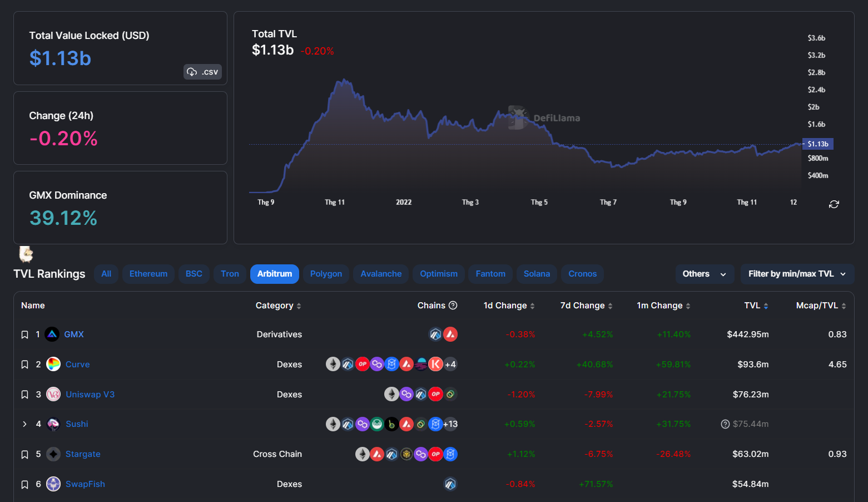Viewport: 868px width, 502px height.
Task: Open the Others chains dropdown
Action: [705, 274]
